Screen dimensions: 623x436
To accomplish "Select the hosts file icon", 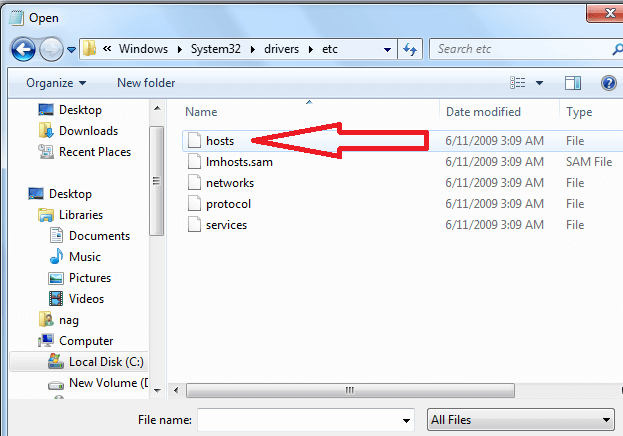I will coord(194,141).
